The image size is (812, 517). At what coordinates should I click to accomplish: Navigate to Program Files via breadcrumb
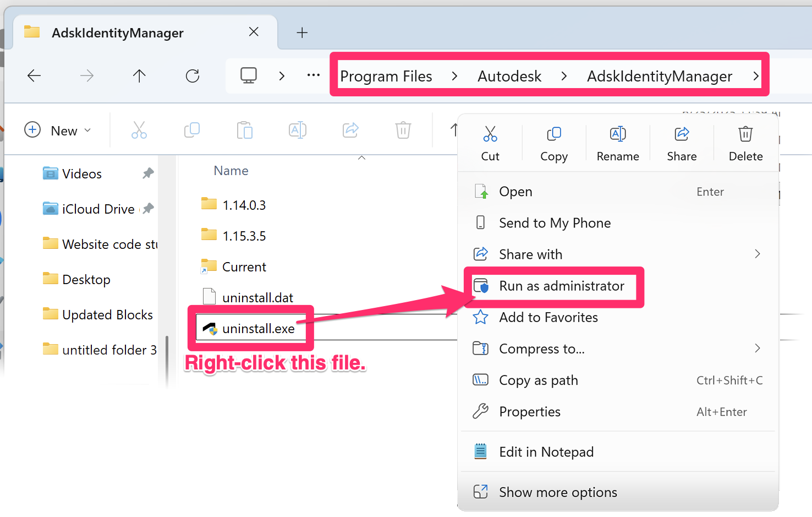pos(386,76)
